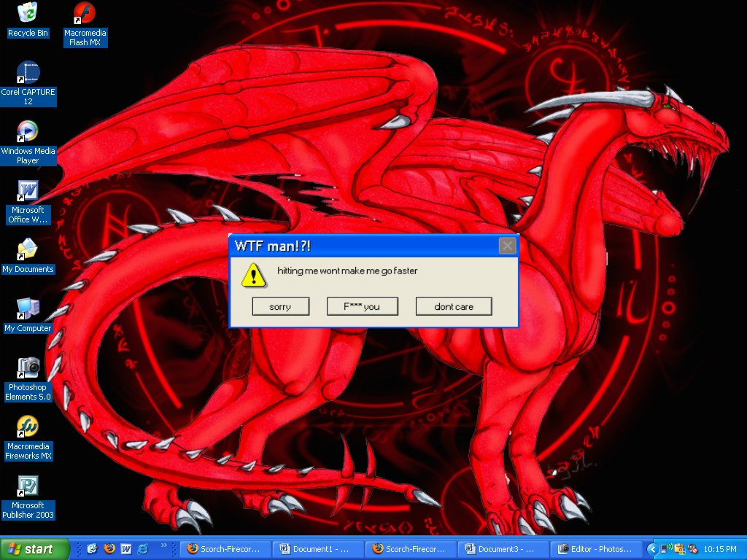Image resolution: width=747 pixels, height=560 pixels.
Task: Select the Windows Media Player shortcut
Action: coord(28,142)
